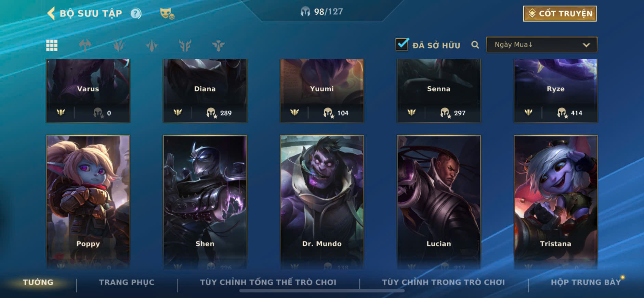Open the Hộp Trưng Bày tab
Screen dimensions: 644x298
click(586, 282)
